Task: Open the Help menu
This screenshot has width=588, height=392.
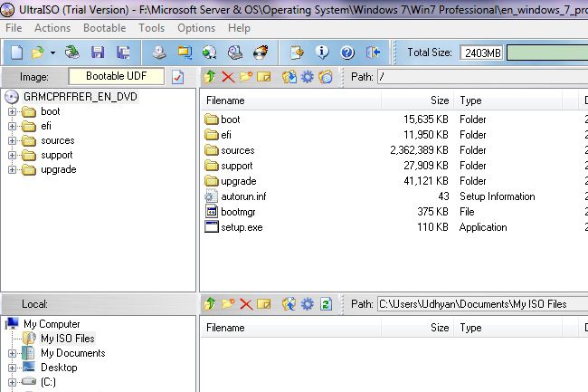Action: (239, 28)
